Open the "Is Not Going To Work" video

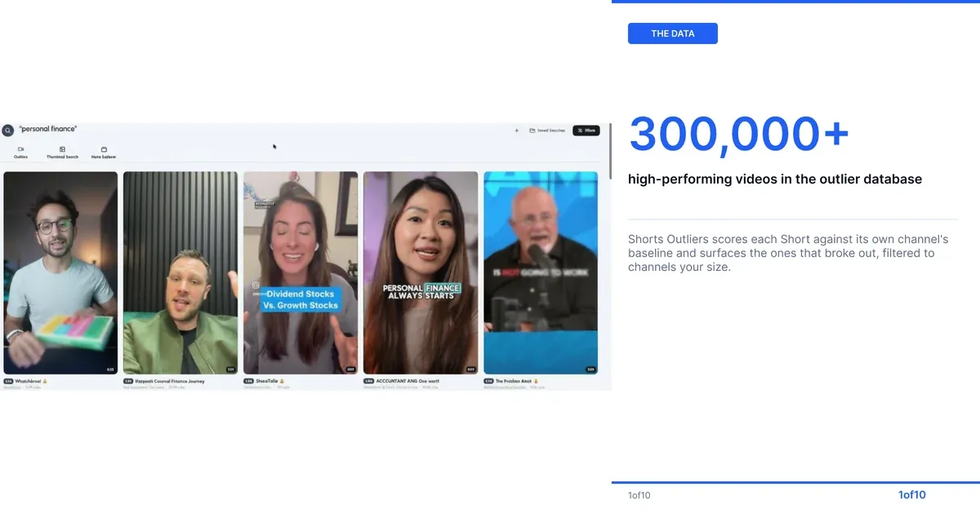(x=541, y=273)
